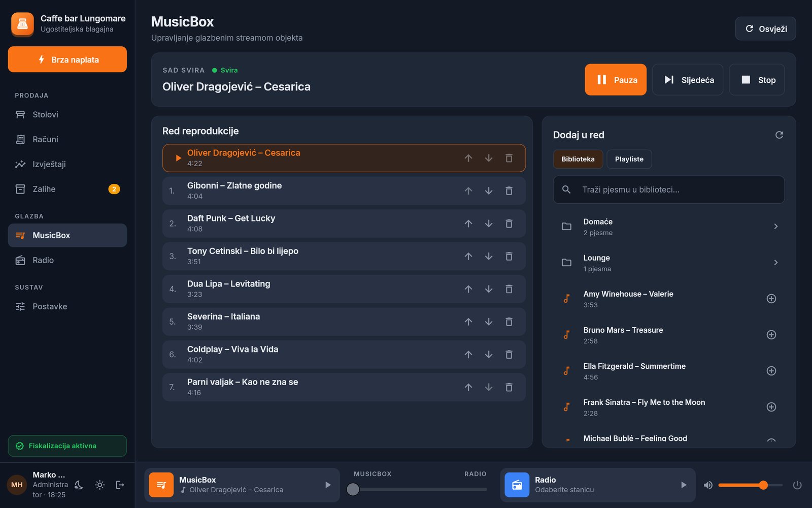Image resolution: width=812 pixels, height=508 pixels.
Task: Delete the now-playing Cesarica queue row
Action: (509, 158)
